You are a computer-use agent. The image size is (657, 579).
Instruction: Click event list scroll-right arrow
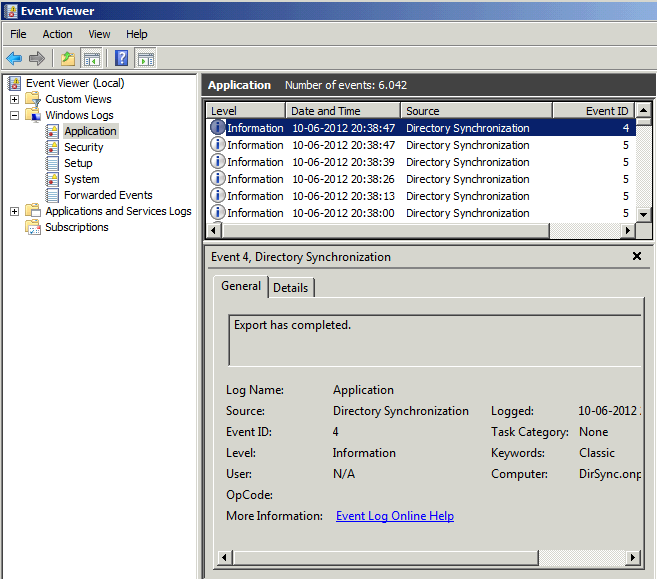pyautogui.click(x=628, y=230)
